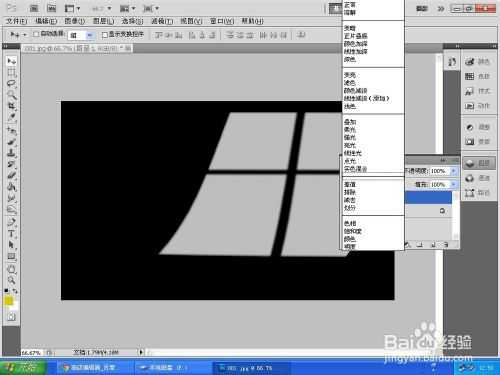Viewport: 500px width, 375px height.
Task: Select the Eyedropper tool
Action: (x=11, y=117)
